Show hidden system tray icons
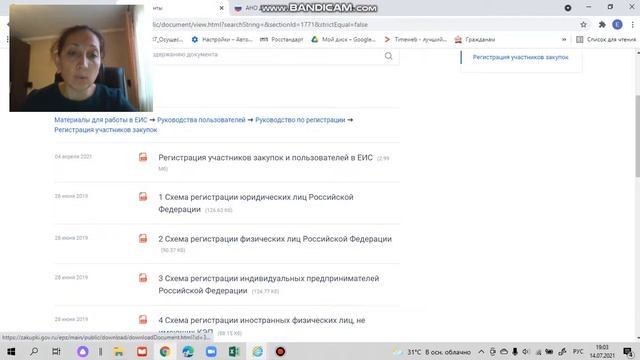The width and height of the screenshot is (640, 360). [481, 352]
